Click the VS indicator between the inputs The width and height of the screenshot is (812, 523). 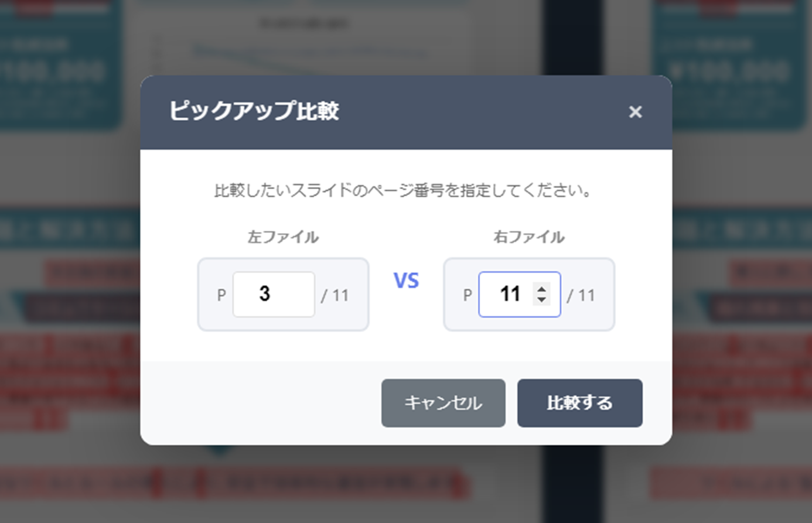pyautogui.click(x=406, y=281)
